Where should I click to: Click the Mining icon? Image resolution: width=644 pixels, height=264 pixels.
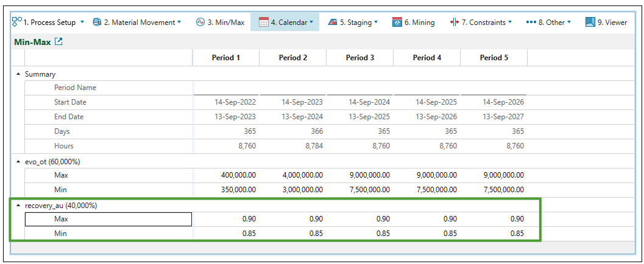tap(397, 23)
